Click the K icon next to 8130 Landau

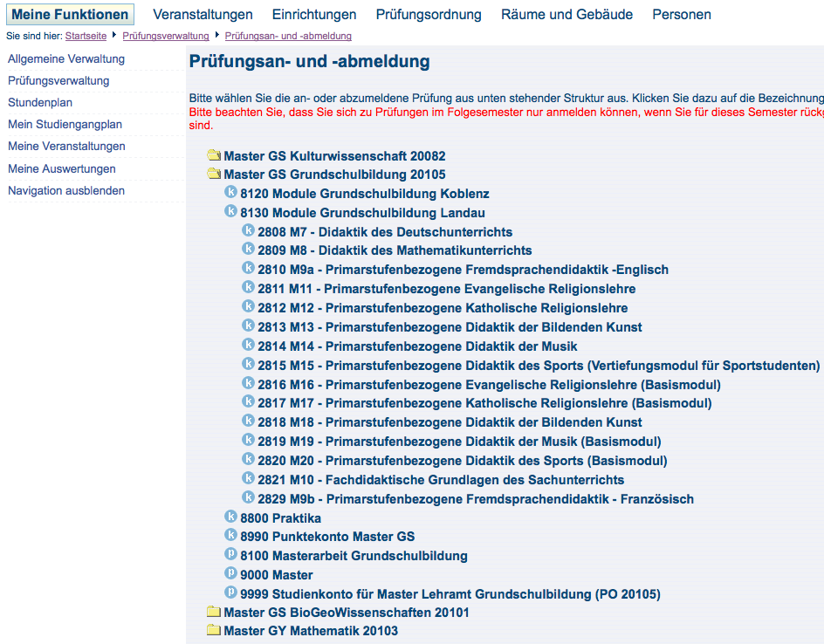tap(230, 210)
